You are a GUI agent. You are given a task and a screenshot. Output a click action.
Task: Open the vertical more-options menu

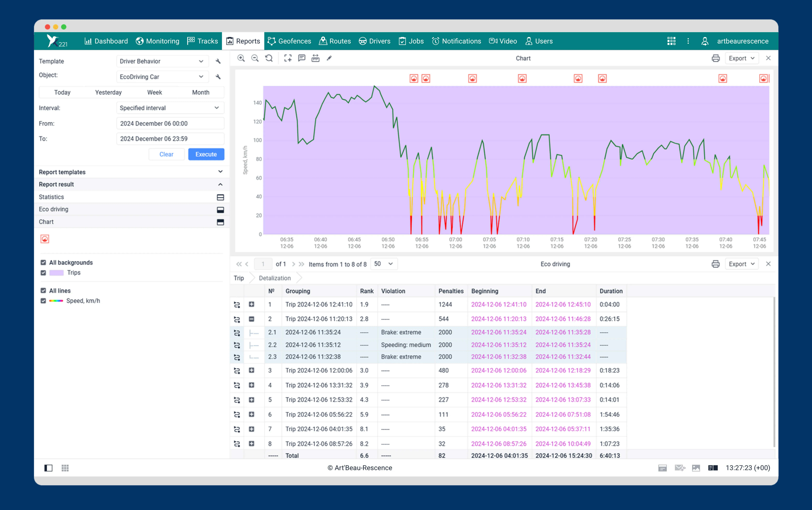point(688,41)
